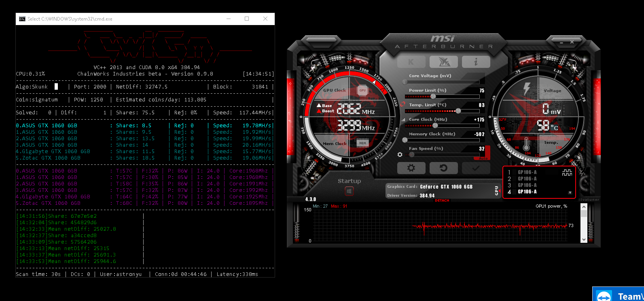Maximize the cmd.exe window
Viewport: 644px width, 301px height.
coord(247,19)
